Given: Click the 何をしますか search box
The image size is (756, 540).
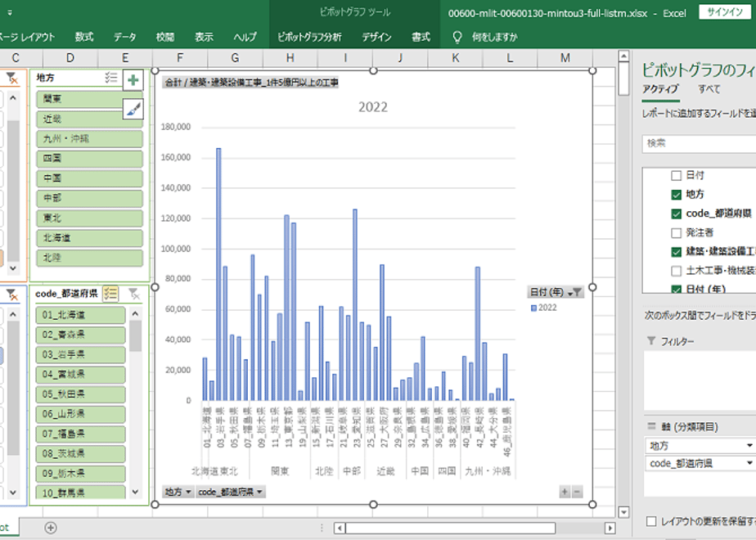Looking at the screenshot, I should pyautogui.click(x=495, y=37).
